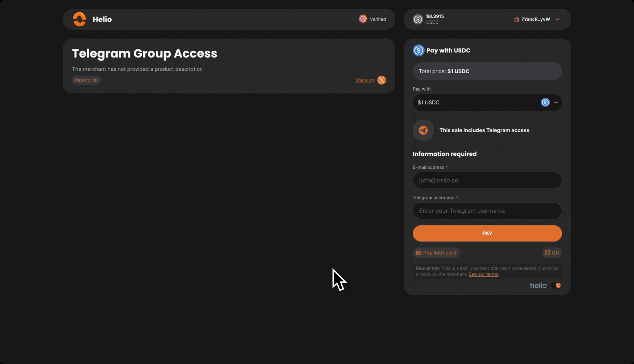Open the QR payment option
Image resolution: width=634 pixels, height=364 pixels.
tap(552, 253)
